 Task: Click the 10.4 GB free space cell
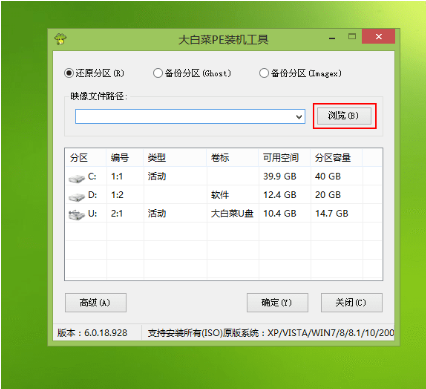pos(280,213)
